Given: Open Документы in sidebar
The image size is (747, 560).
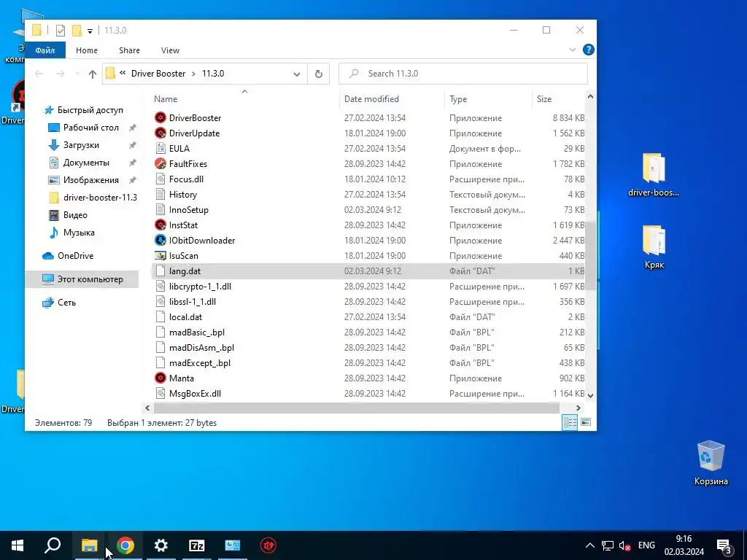Looking at the screenshot, I should pyautogui.click(x=86, y=163).
